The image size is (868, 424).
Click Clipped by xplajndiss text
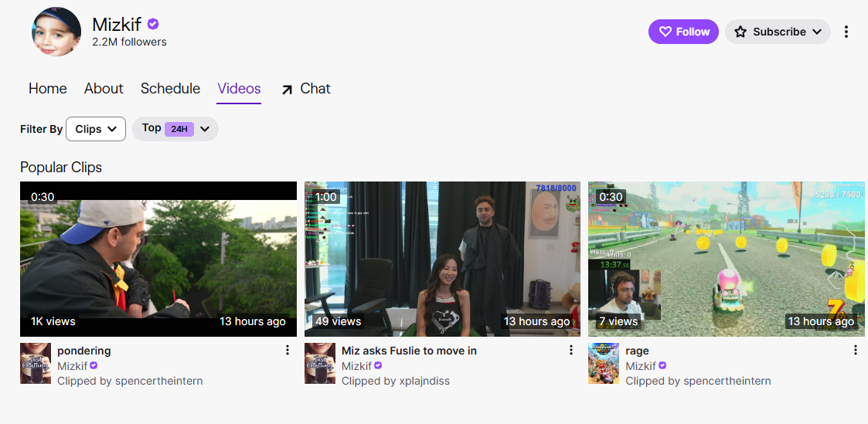point(396,381)
